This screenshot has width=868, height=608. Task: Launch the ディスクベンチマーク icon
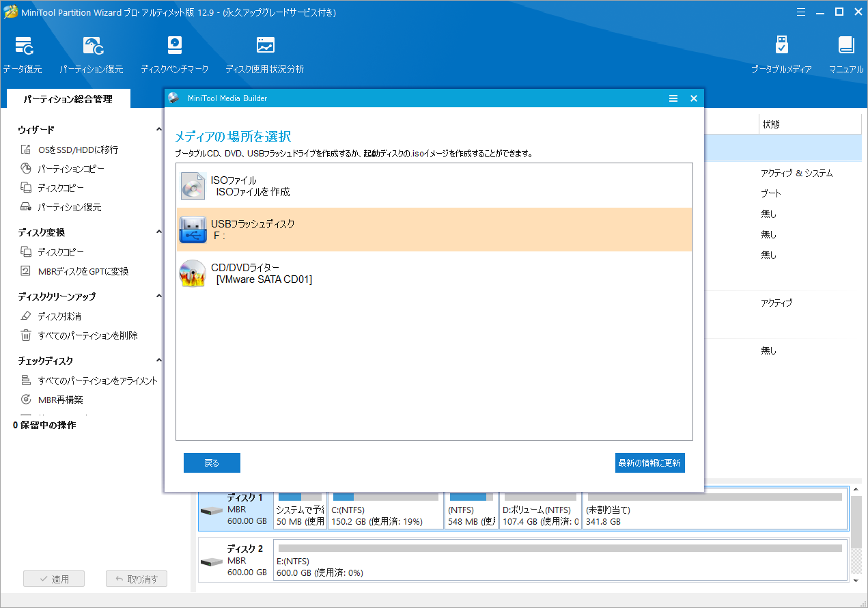pyautogui.click(x=175, y=46)
